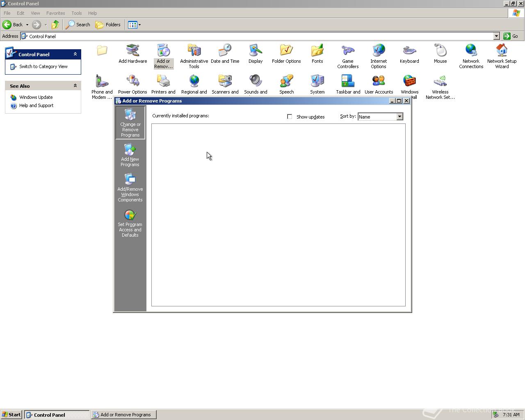The image size is (525, 420).
Task: Click the taskbar clock showing 7:31 AM
Action: click(511, 415)
